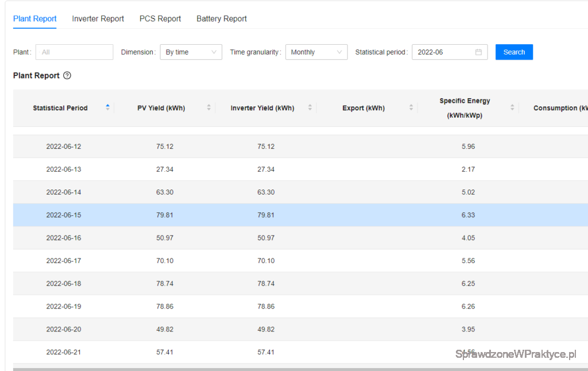Select the Plant Report tab
The width and height of the screenshot is (588, 371).
35,19
